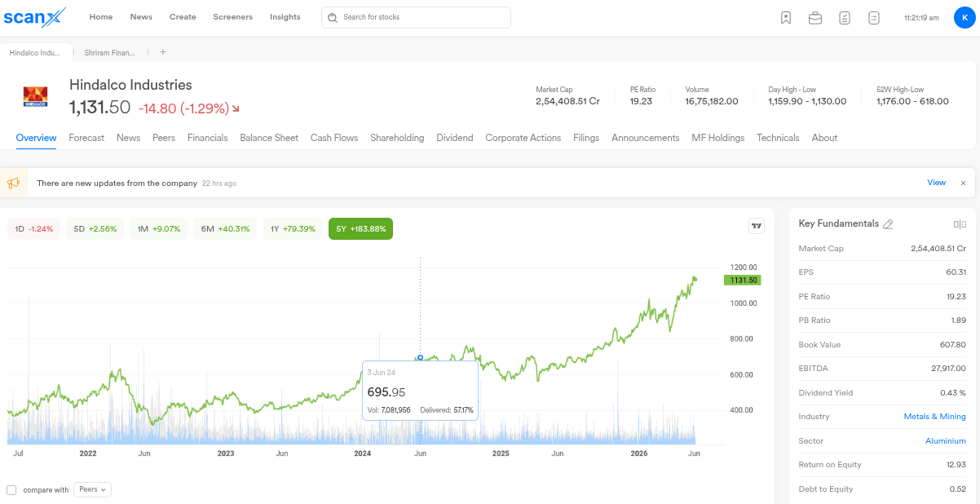Dismiss the company updates notification banner
Screen dimensions: 980x504
963,183
